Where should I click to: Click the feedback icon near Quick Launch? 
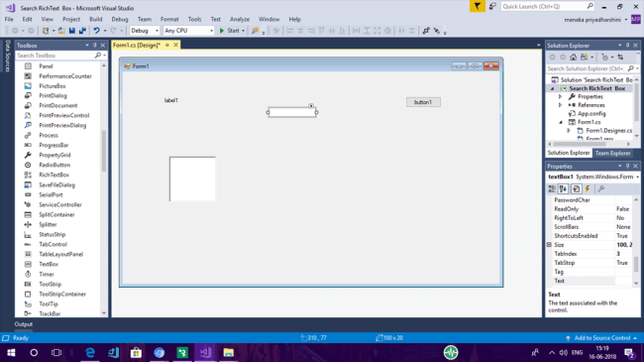click(x=492, y=6)
